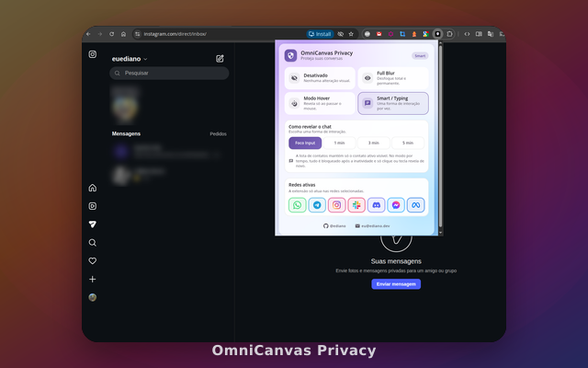Click the code brackets toolbar icon
The image size is (588, 368).
(x=467, y=34)
